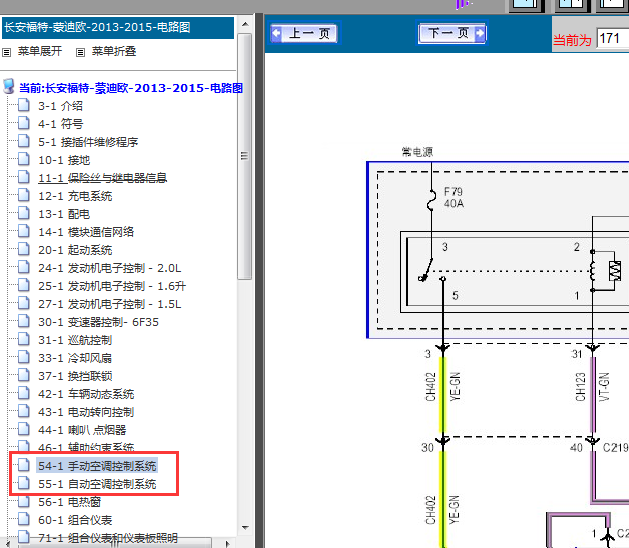Open 37-1 换挡联锁
Viewport: 629px width, 548px height.
[x=75, y=376]
